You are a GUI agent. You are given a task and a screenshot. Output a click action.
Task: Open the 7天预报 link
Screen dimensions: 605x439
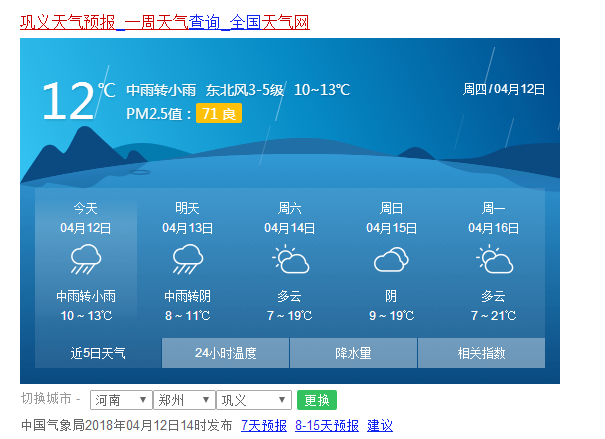click(x=264, y=425)
